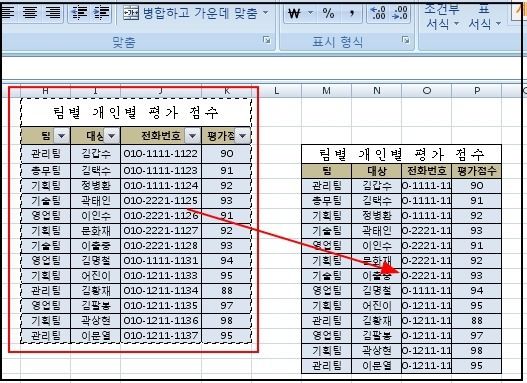
Task: Open the 전화번호 column filter dropdown
Action: [x=192, y=136]
